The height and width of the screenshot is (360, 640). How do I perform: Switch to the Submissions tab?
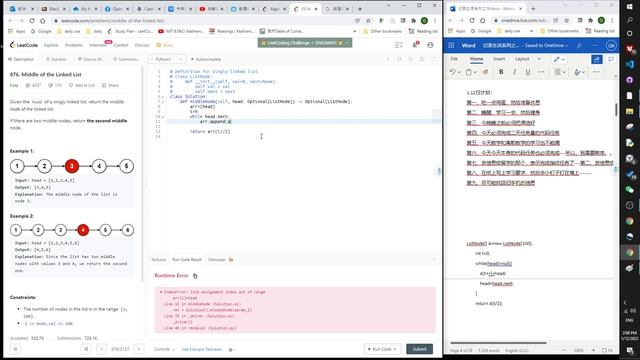[x=126, y=59]
